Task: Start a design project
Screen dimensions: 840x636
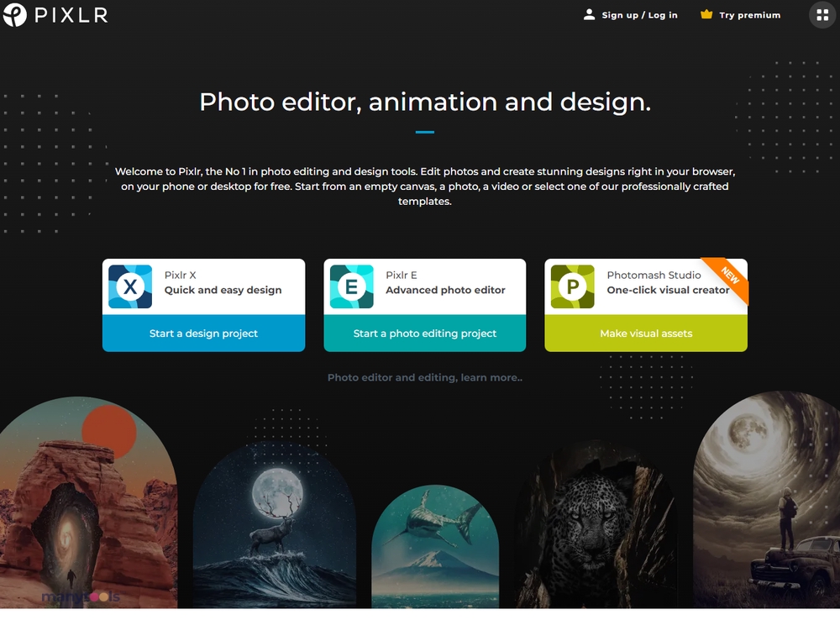Action: click(203, 334)
